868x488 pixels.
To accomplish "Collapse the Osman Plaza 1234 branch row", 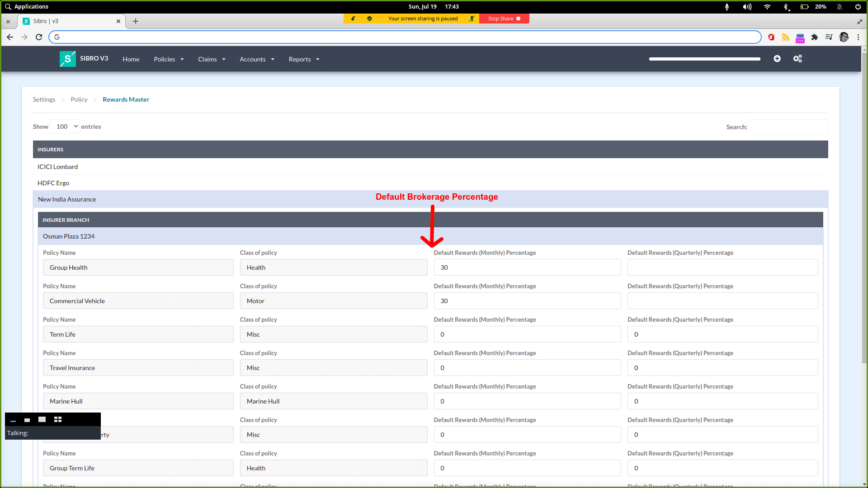I will [430, 236].
